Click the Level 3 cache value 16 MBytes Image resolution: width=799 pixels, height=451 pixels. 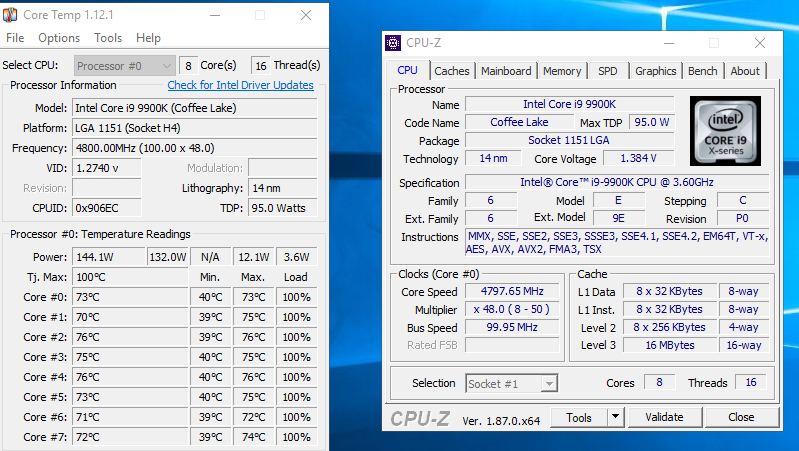670,345
